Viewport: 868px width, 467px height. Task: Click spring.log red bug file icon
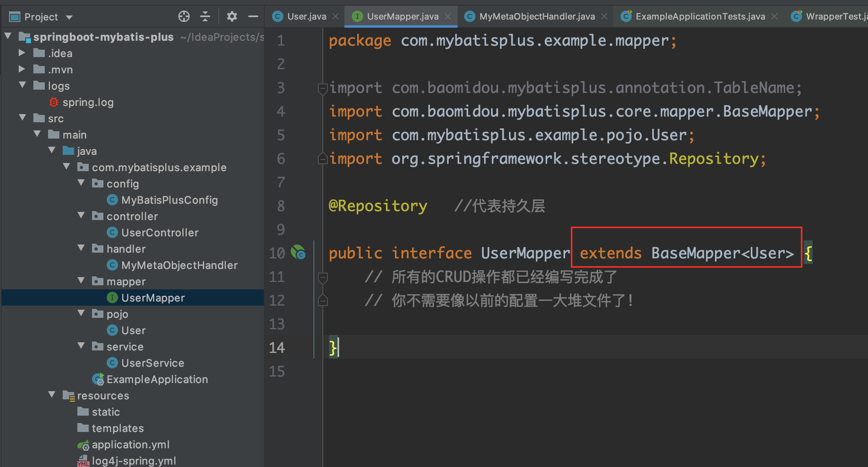(54, 102)
